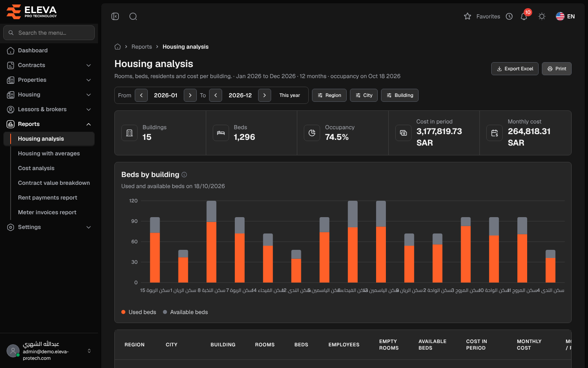Open the City filter
The width and height of the screenshot is (588, 368).
point(364,95)
